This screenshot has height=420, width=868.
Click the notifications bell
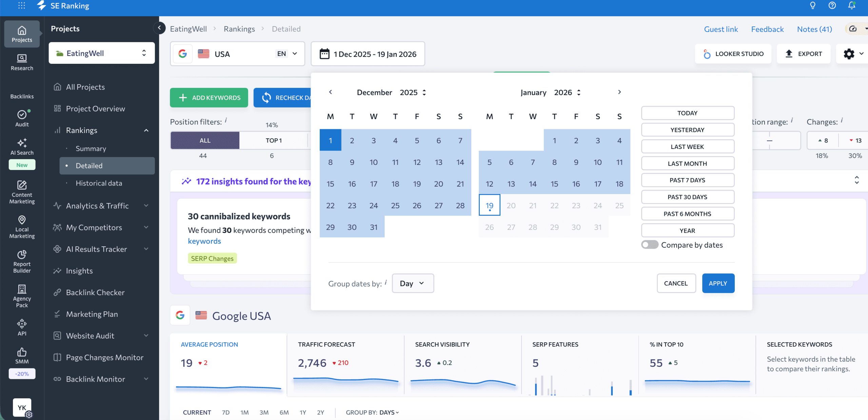[852, 5]
